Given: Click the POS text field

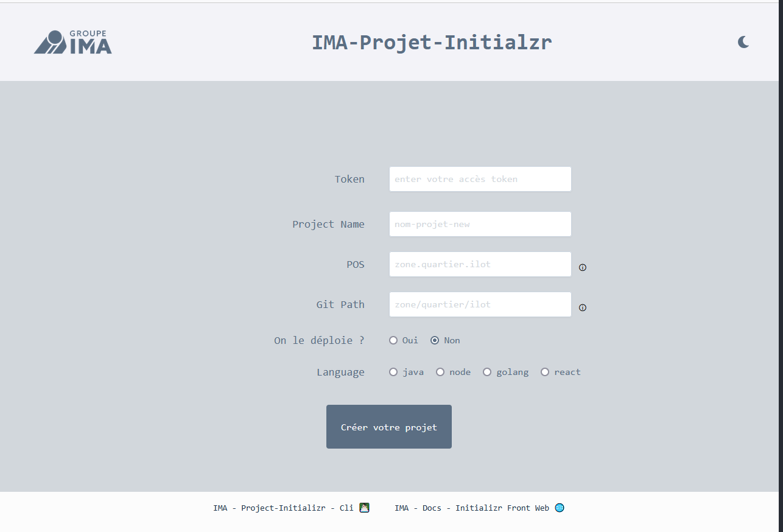Looking at the screenshot, I should (x=480, y=264).
